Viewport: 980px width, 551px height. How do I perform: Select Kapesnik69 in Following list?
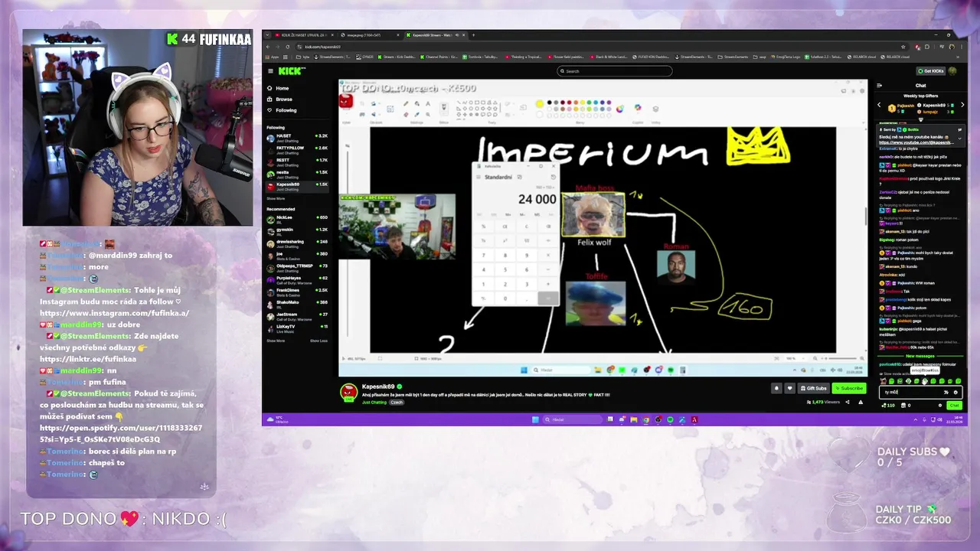297,186
